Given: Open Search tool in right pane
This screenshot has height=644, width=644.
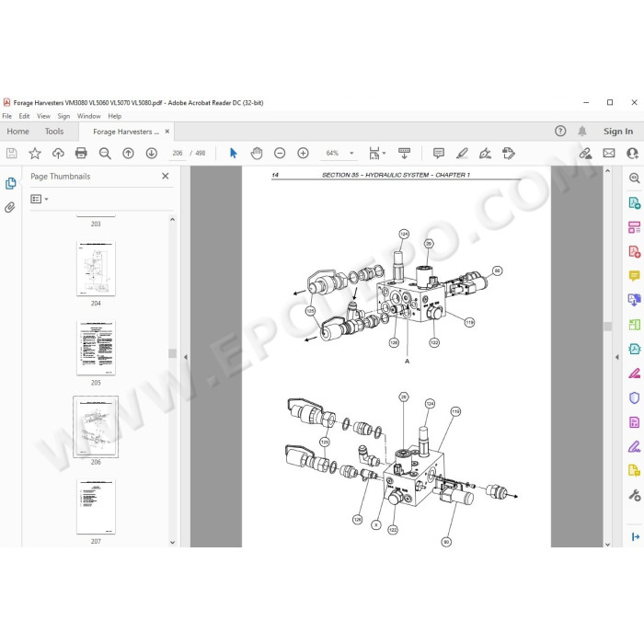Looking at the screenshot, I should [634, 178].
